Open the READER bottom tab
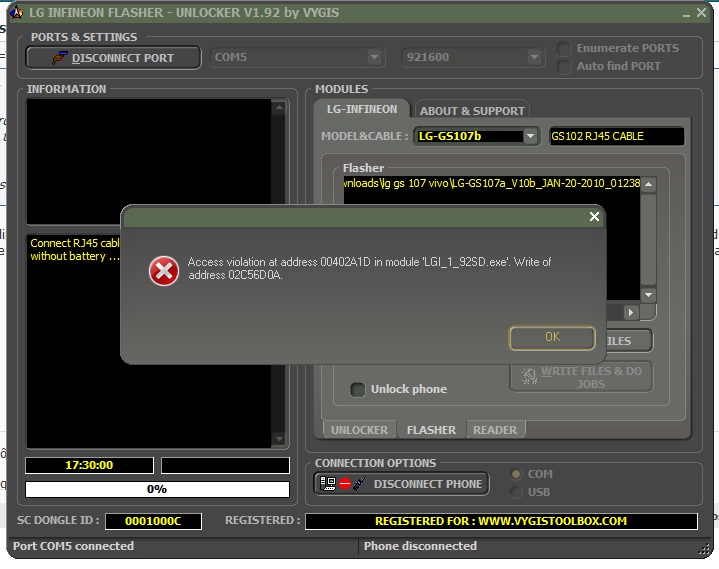The height and width of the screenshot is (569, 719). pyautogui.click(x=495, y=430)
